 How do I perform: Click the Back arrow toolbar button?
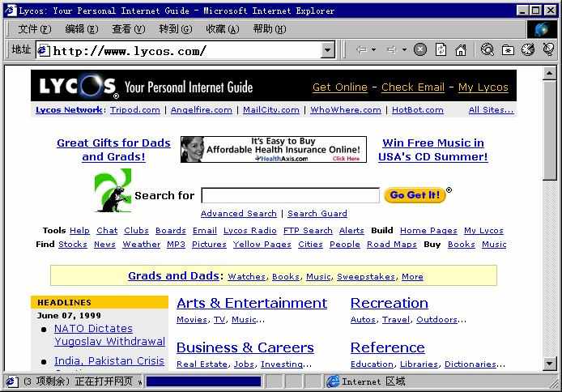362,49
